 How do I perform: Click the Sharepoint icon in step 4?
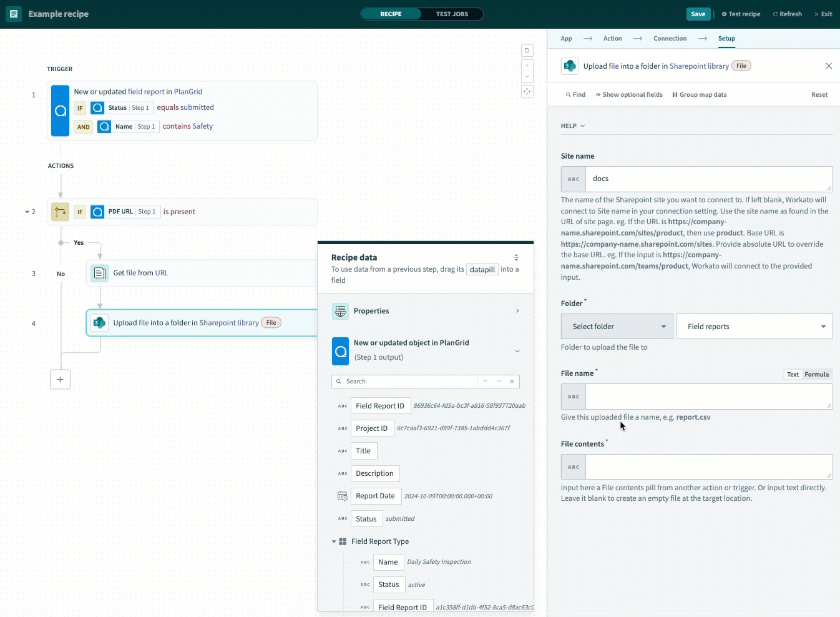pyautogui.click(x=99, y=323)
